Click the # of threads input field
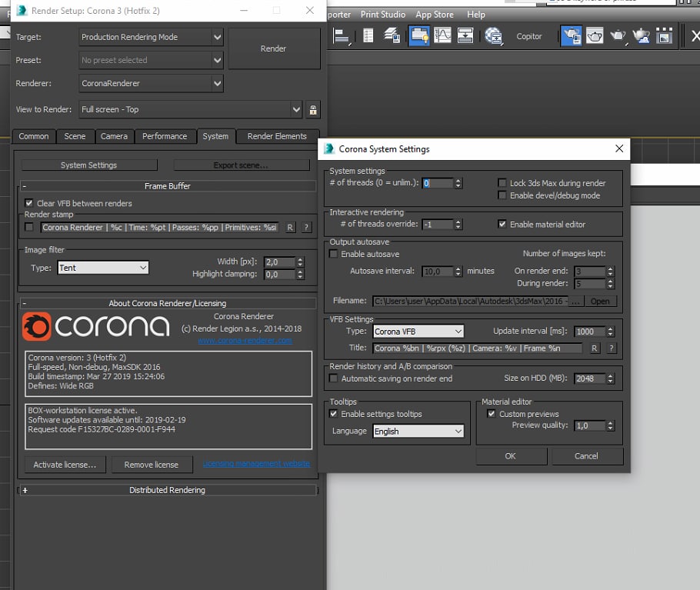 click(438, 183)
